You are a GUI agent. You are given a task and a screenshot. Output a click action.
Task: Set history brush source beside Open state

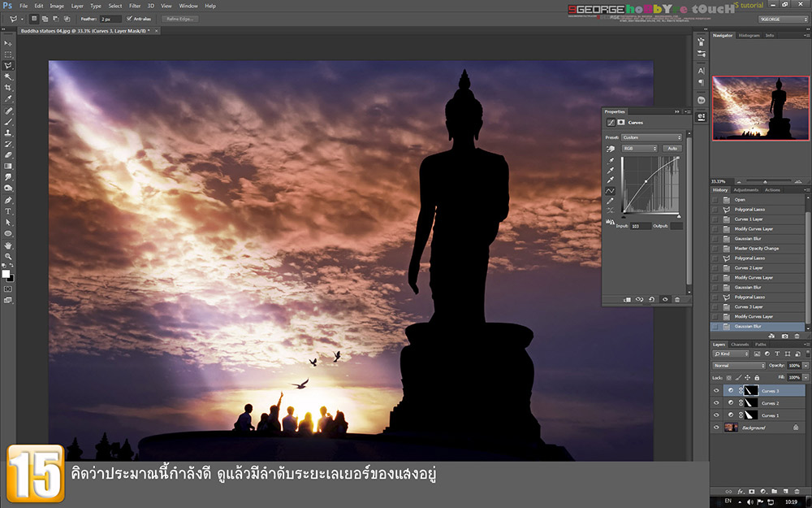(715, 200)
